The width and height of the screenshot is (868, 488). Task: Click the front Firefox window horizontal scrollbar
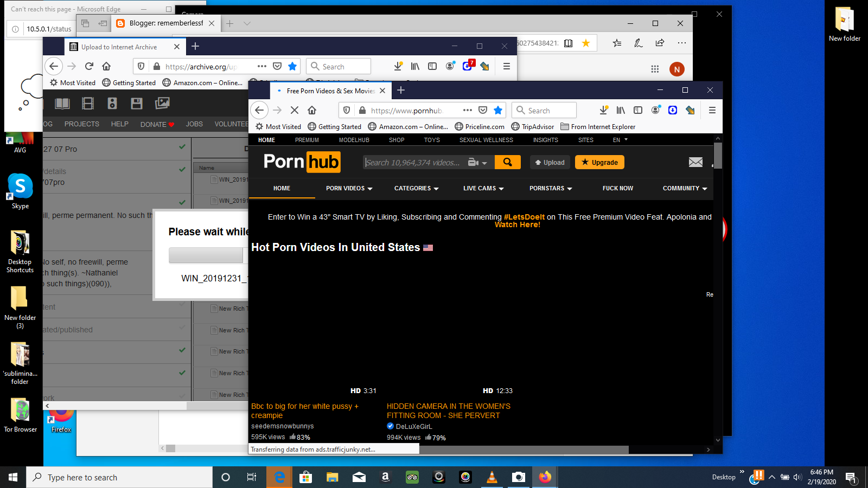(524, 450)
